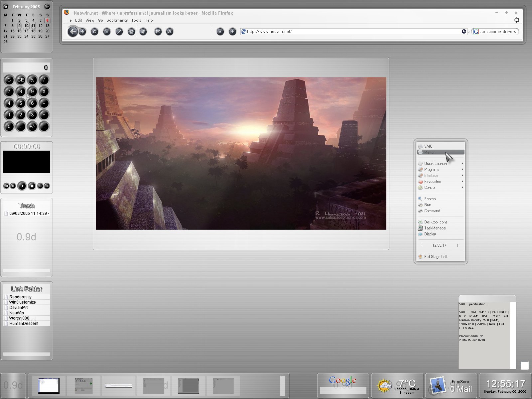This screenshot has width=532, height=399.
Task: Open the View menu in Firefox
Action: (x=90, y=20)
